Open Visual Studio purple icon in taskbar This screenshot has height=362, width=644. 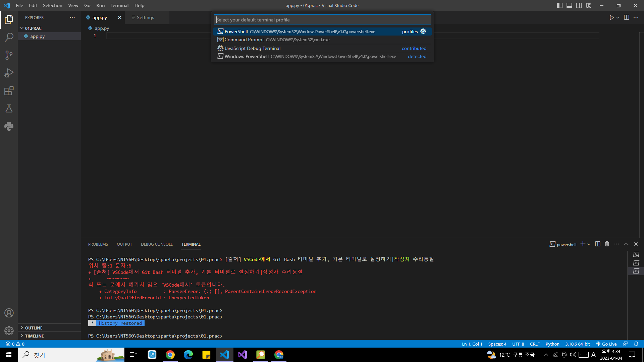click(x=243, y=355)
